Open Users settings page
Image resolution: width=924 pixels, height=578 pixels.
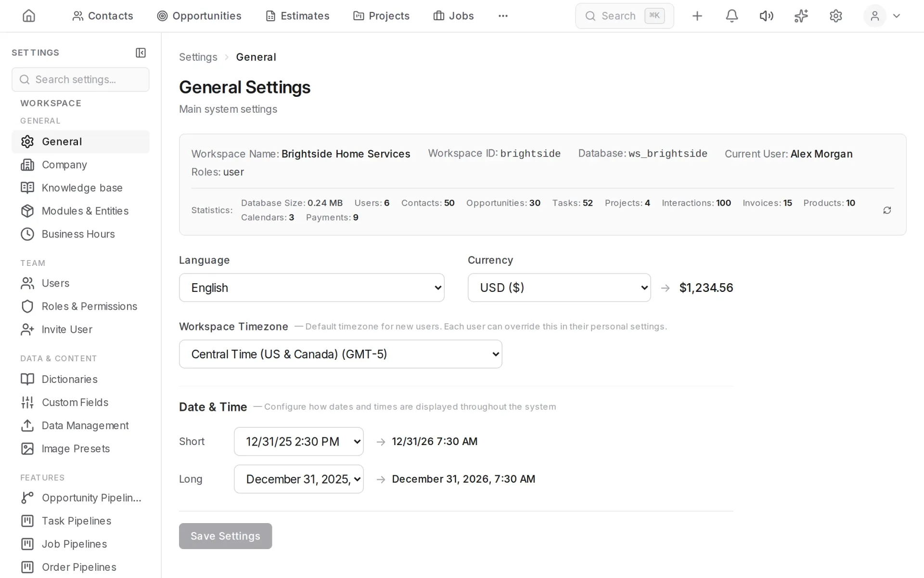pos(80,283)
